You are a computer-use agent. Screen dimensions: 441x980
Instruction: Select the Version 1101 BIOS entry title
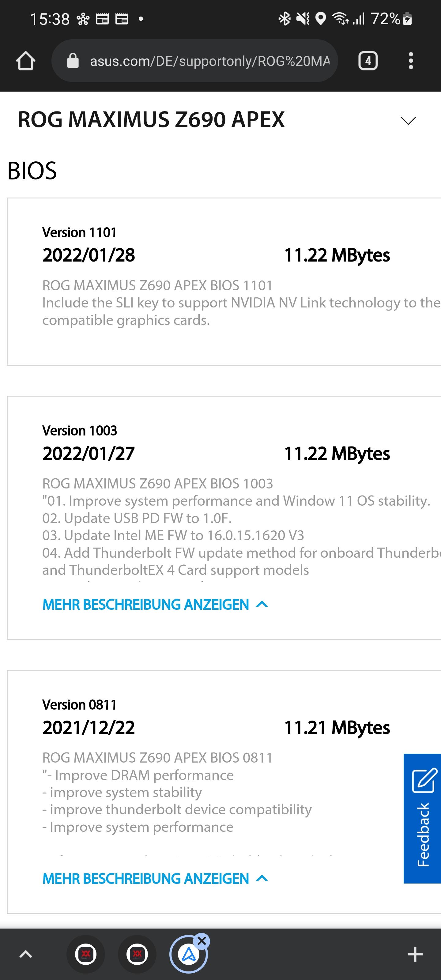[79, 232]
